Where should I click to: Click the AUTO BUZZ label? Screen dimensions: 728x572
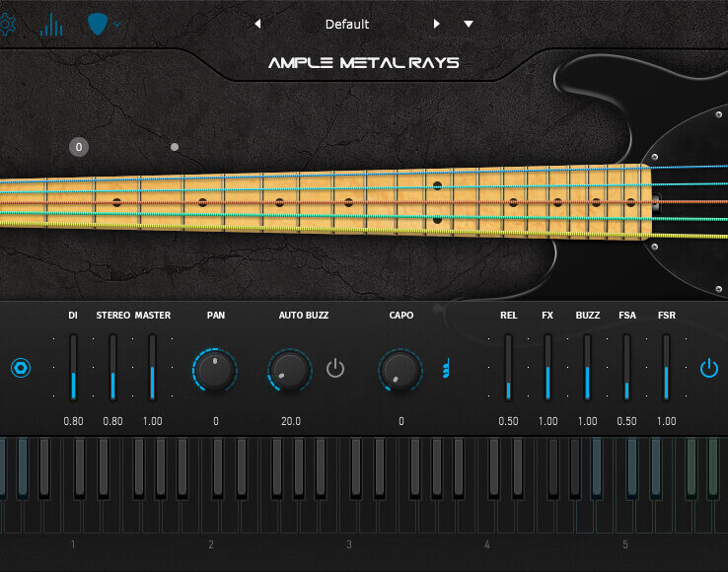tap(304, 316)
